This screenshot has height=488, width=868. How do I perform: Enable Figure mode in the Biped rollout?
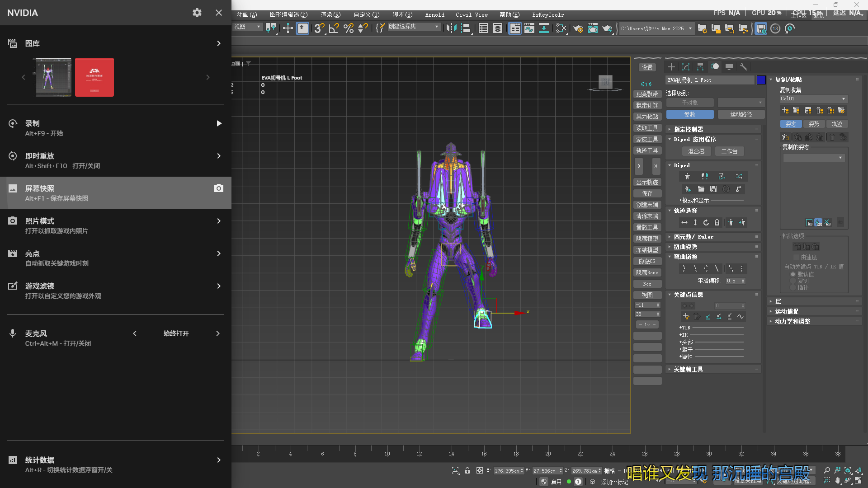688,177
